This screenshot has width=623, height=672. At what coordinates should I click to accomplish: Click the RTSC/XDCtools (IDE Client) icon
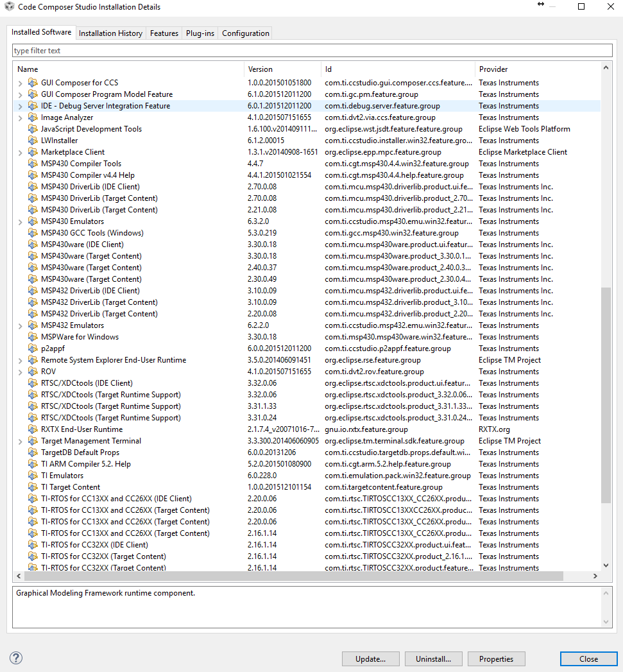pyautogui.click(x=33, y=383)
